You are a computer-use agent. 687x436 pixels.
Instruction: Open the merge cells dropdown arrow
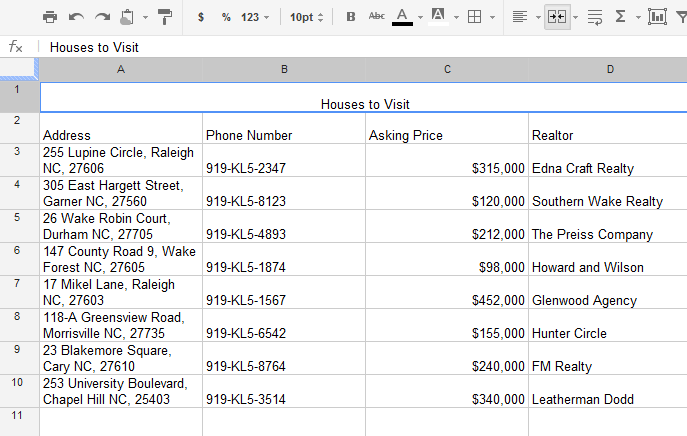(576, 18)
